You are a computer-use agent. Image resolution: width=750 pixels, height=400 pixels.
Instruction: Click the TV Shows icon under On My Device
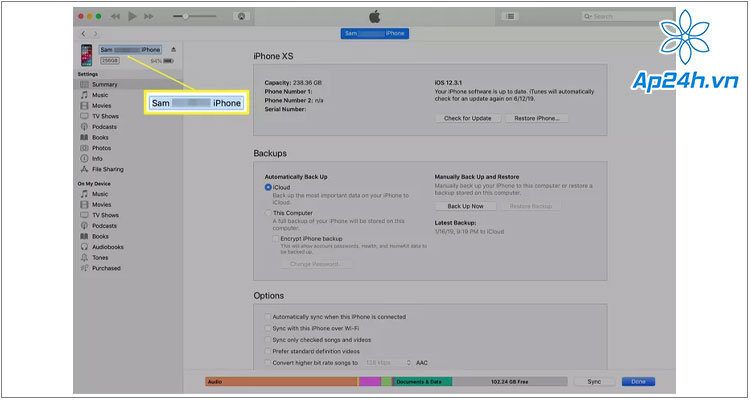[84, 215]
